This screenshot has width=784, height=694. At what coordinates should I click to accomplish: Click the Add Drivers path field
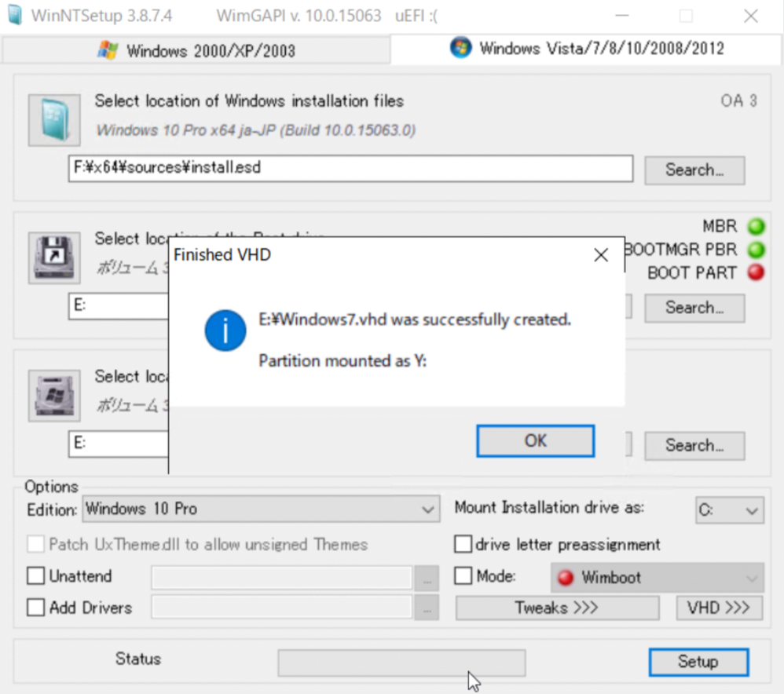[x=282, y=608]
